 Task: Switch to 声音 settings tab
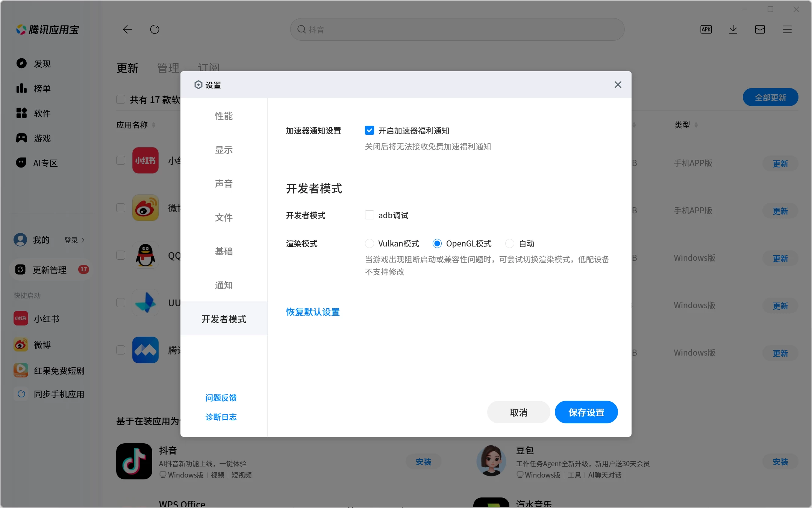point(224,184)
